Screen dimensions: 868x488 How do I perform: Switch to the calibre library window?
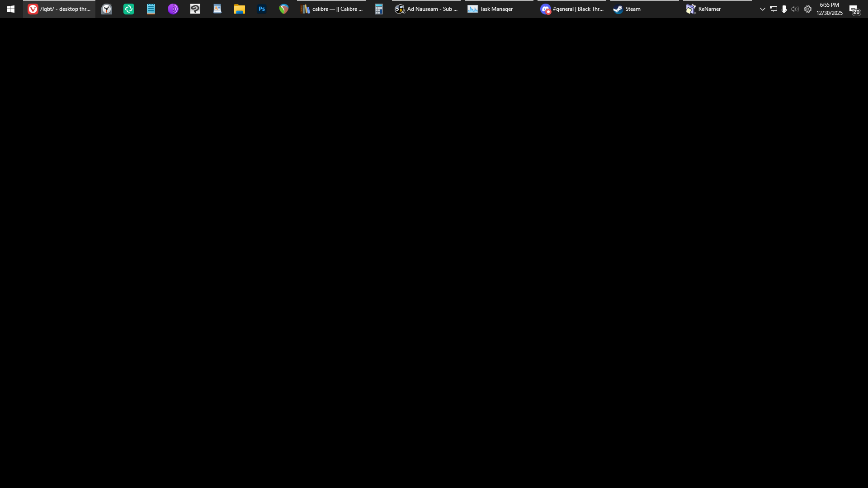pyautogui.click(x=332, y=9)
